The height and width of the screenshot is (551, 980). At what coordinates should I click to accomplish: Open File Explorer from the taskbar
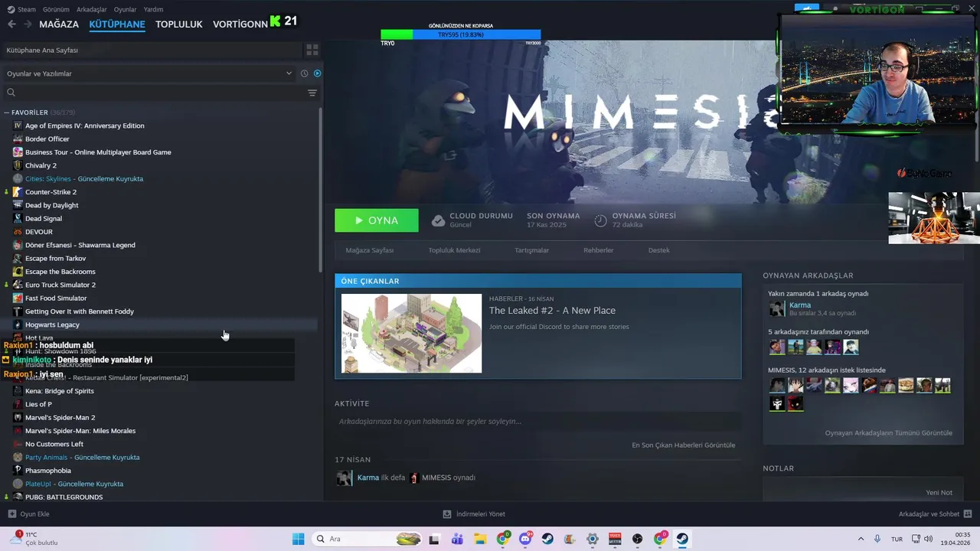click(x=479, y=539)
